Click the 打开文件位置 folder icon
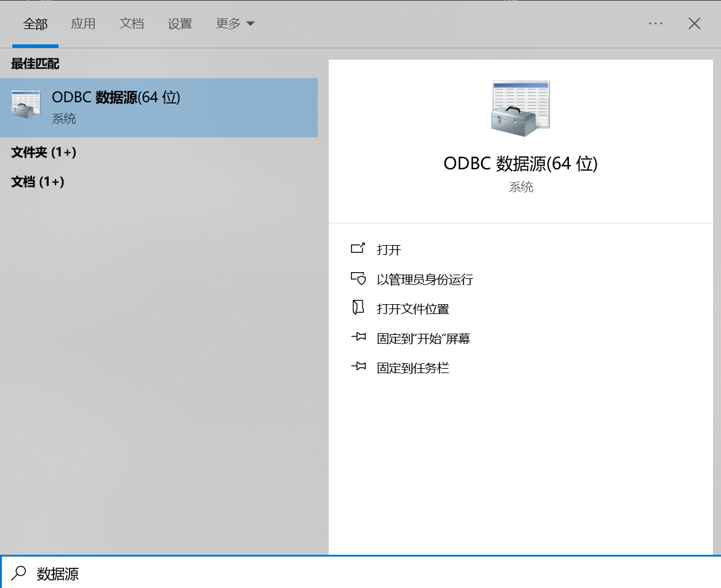The width and height of the screenshot is (721, 588). 359,308
